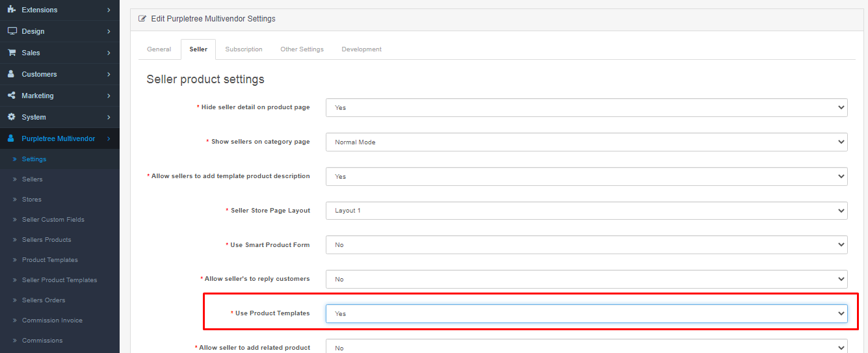Expand the Extensions menu chevron

[109, 10]
